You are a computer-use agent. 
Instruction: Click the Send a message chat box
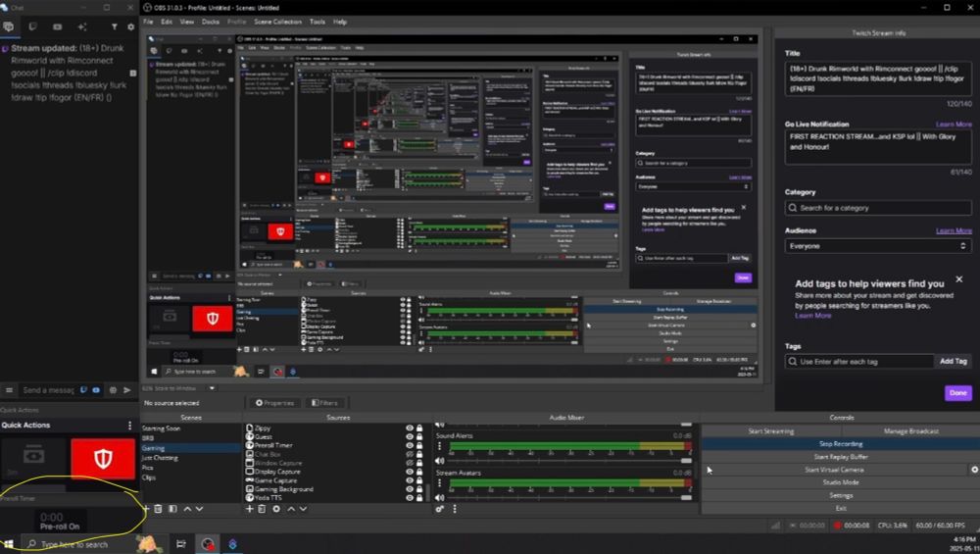click(48, 390)
